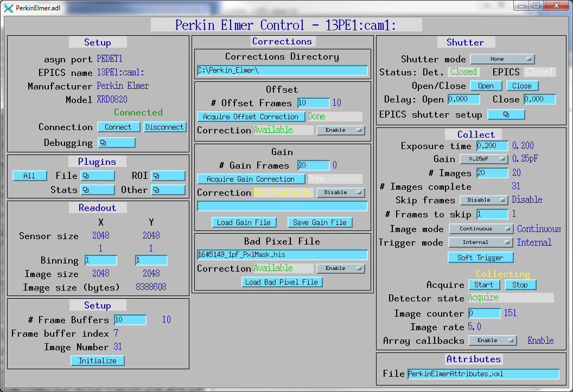Click the Image counter readback '151'

coord(510,313)
